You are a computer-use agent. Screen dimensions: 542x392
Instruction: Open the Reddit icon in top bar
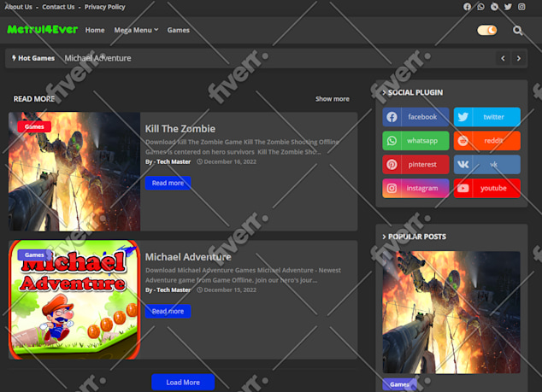[x=494, y=7]
